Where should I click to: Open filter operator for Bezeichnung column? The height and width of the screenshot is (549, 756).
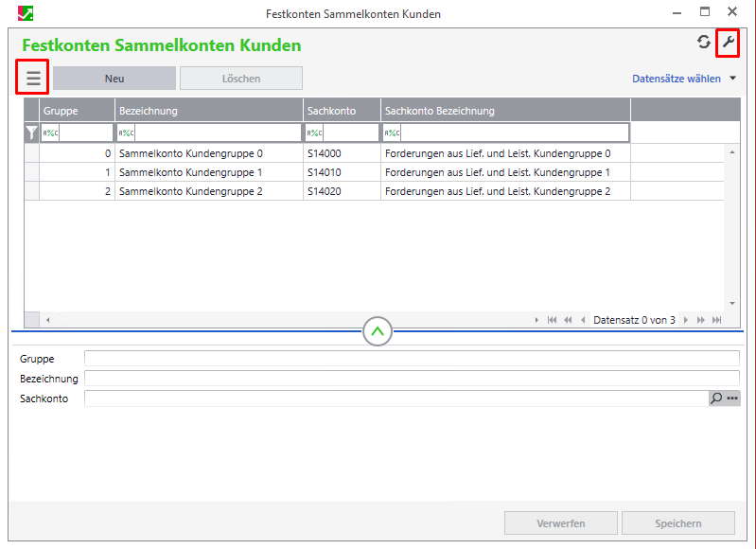(x=126, y=133)
